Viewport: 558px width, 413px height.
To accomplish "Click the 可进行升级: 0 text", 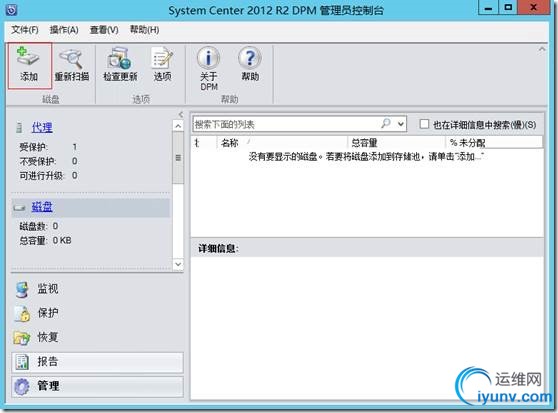I will pyautogui.click(x=48, y=175).
